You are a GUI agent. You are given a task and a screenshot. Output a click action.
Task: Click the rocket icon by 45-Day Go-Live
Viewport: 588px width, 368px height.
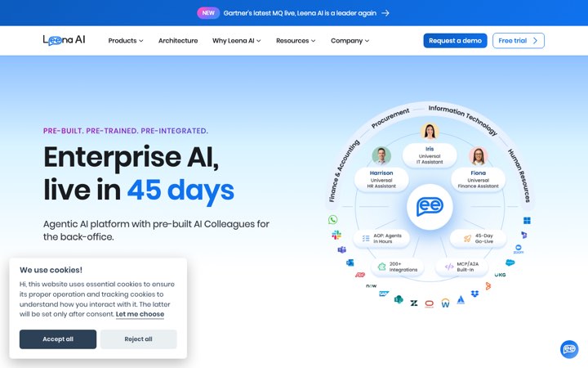tap(467, 239)
